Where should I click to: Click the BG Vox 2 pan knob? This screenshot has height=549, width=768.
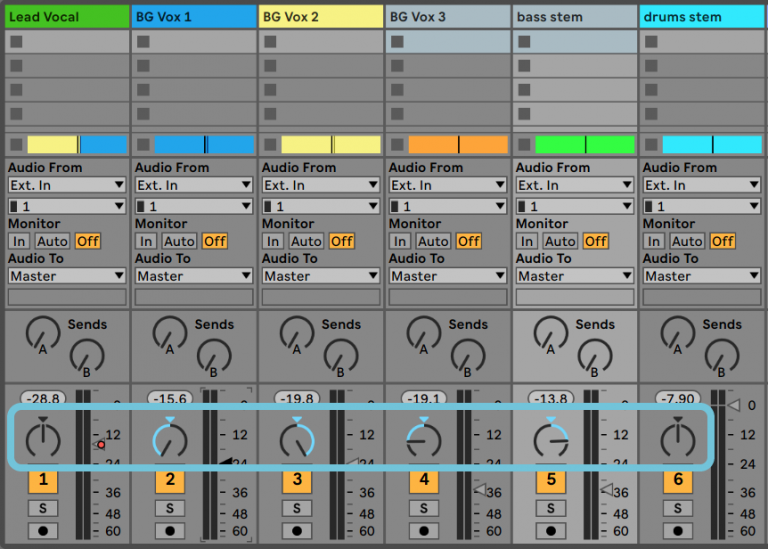[x=297, y=440]
